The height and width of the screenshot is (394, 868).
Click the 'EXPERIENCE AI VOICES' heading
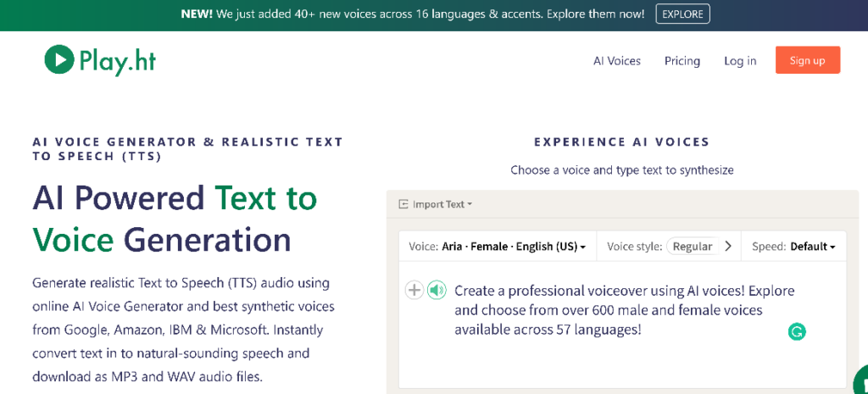coord(621,142)
